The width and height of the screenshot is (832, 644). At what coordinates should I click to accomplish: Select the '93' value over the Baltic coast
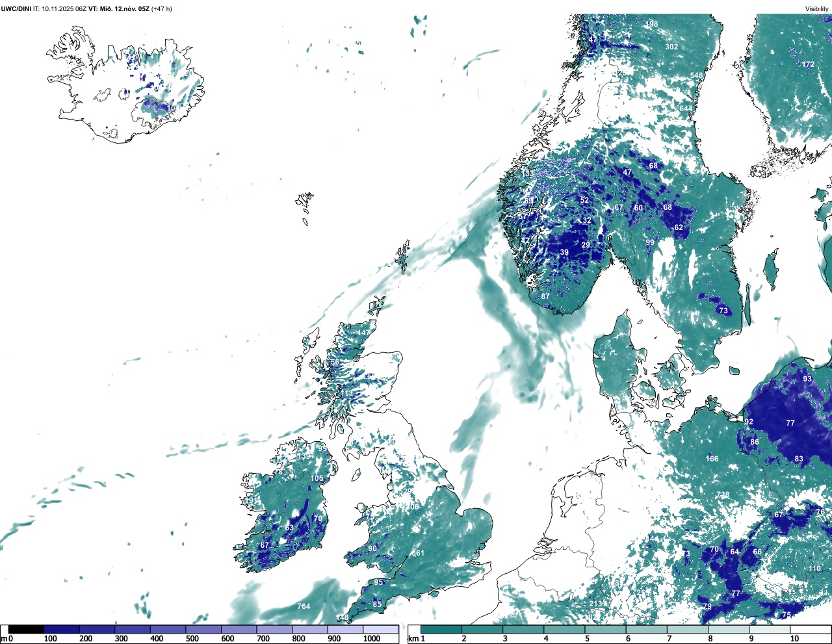[807, 379]
